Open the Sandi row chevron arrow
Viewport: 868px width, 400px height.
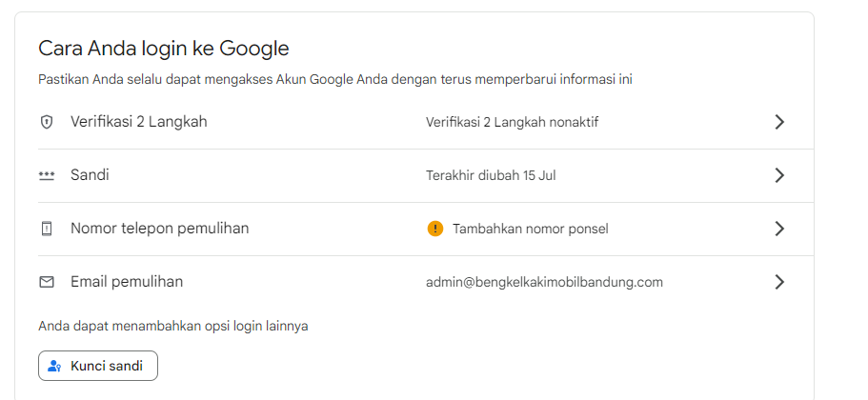[x=779, y=175]
